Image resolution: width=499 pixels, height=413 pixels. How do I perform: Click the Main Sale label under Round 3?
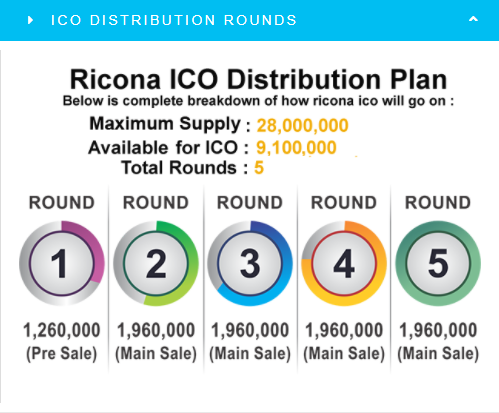coord(250,354)
